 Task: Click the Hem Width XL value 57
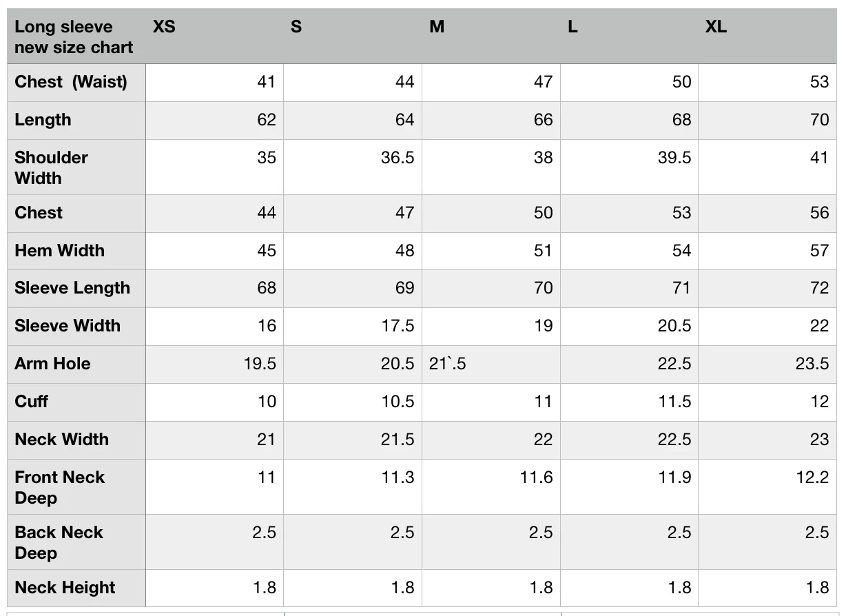click(x=767, y=251)
